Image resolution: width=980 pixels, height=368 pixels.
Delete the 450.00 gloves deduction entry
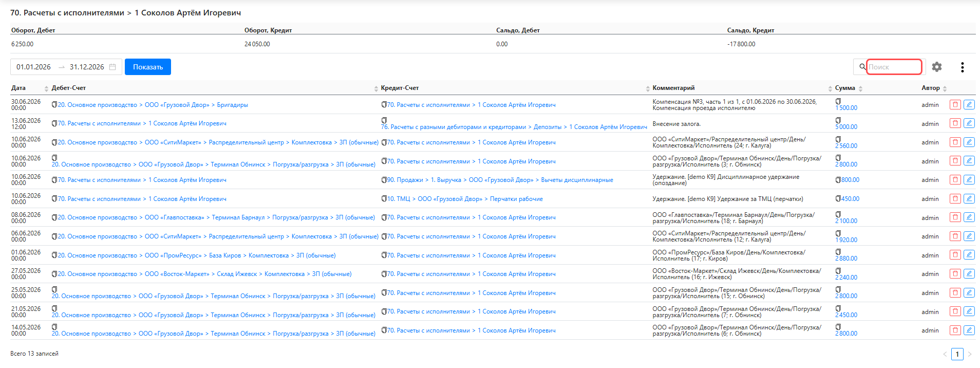pyautogui.click(x=955, y=198)
